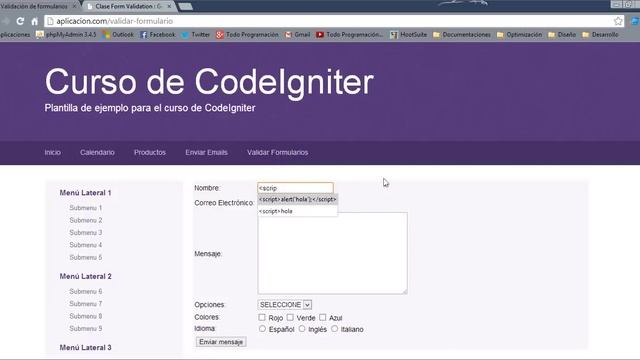Click the Mensaje textarea resize handle
Viewport: 640px width, 360px height.
(404, 291)
